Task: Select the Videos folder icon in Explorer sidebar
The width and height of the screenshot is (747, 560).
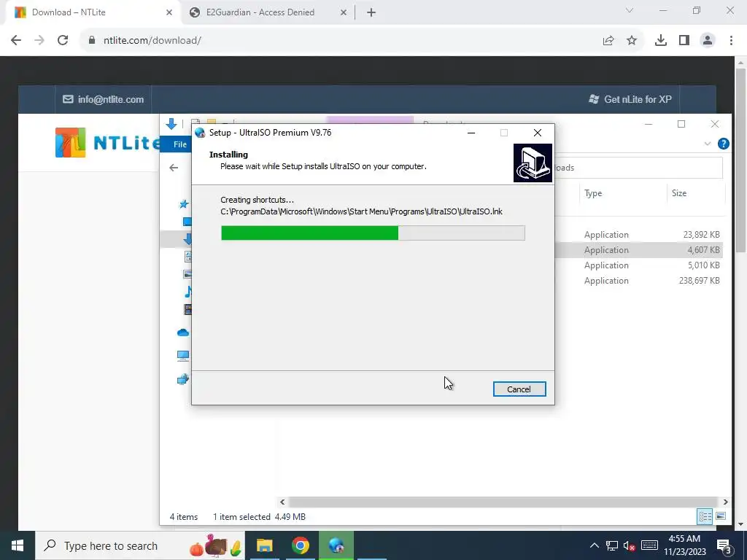Action: click(x=187, y=309)
